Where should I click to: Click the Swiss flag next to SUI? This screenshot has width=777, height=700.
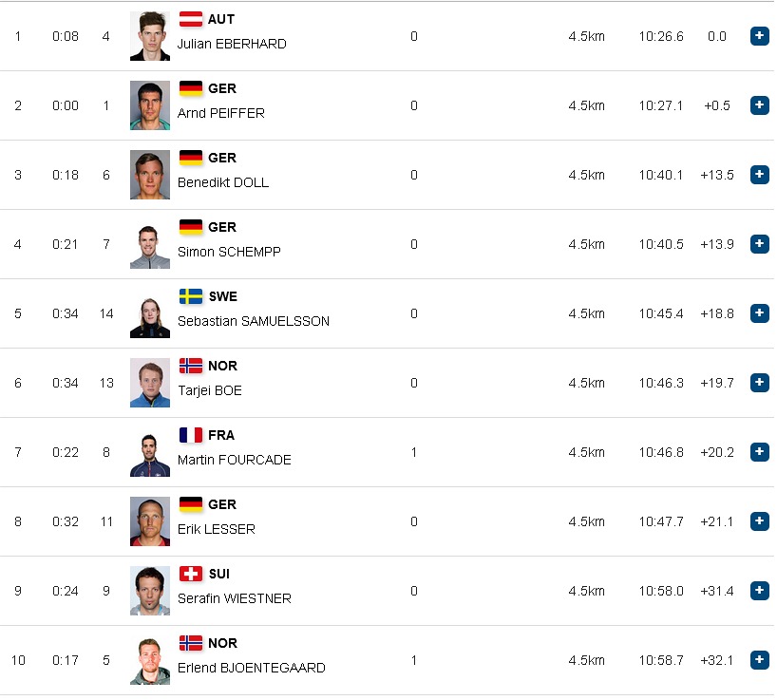click(191, 574)
